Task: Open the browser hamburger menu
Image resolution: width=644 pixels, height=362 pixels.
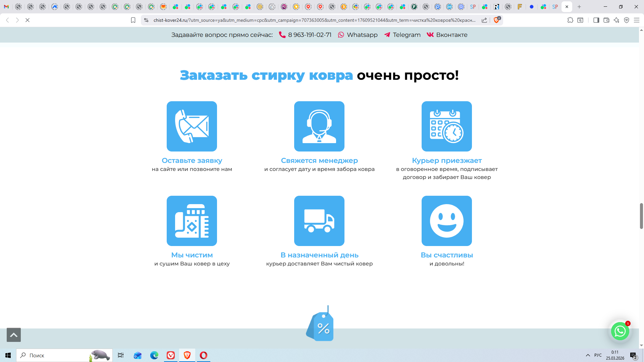Action: pos(637,20)
